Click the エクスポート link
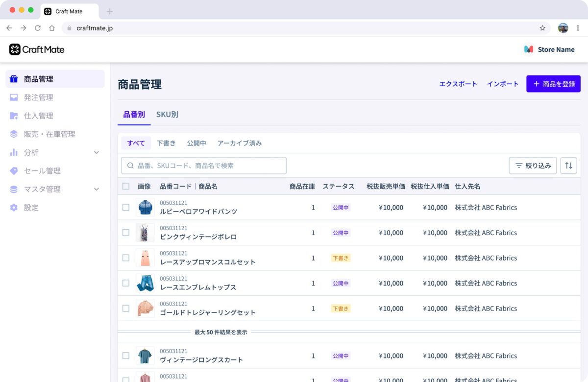Image resolution: width=588 pixels, height=382 pixels. (458, 84)
